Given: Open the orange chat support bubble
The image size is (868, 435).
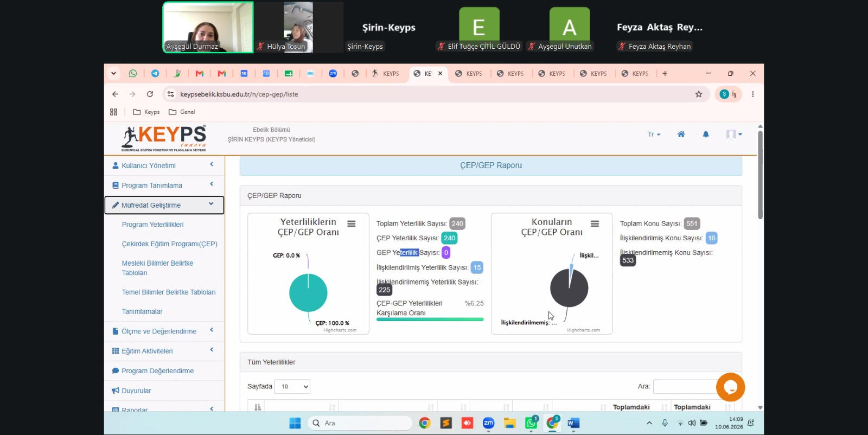Looking at the screenshot, I should (730, 387).
